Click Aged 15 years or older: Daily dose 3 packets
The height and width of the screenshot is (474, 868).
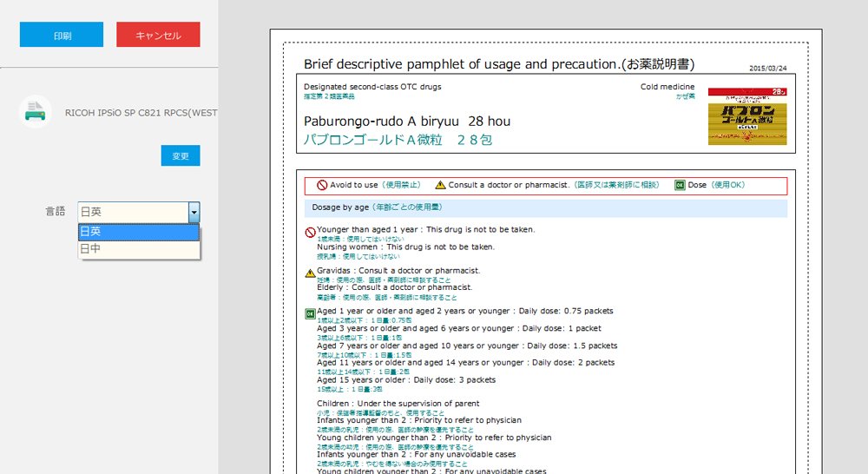[406, 380]
